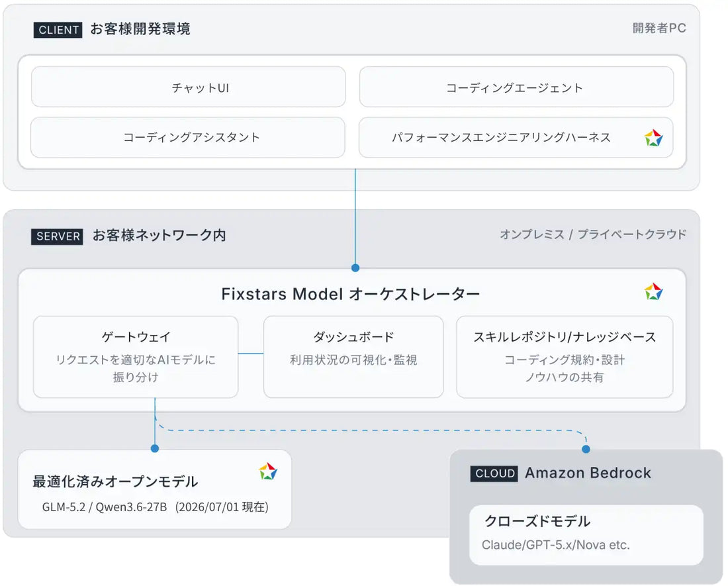Click the SERVER badge label
Screen dimensions: 728x586
[x=57, y=236]
